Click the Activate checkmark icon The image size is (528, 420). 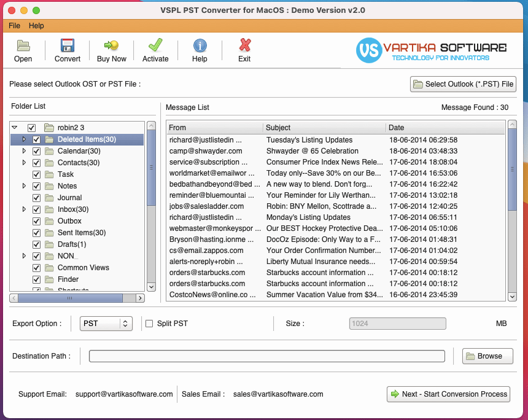click(x=155, y=45)
